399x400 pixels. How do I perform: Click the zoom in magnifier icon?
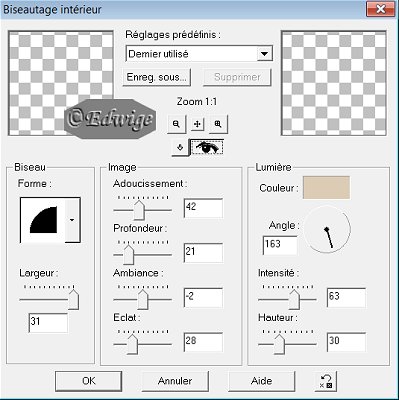point(218,124)
